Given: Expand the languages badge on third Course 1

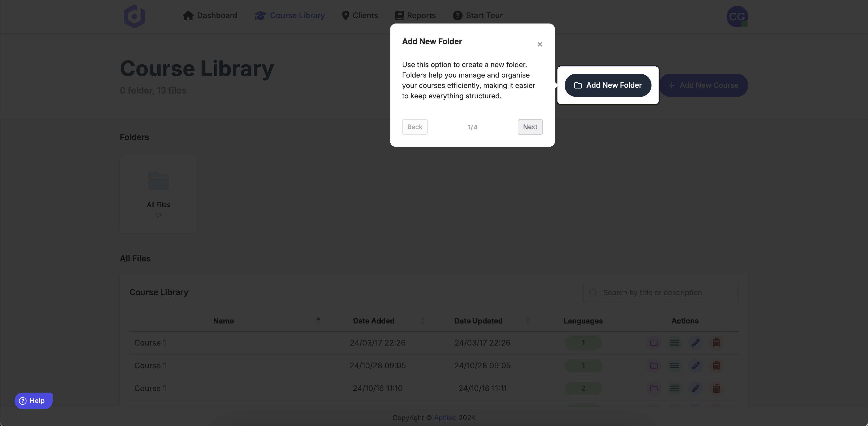Looking at the screenshot, I should tap(583, 388).
